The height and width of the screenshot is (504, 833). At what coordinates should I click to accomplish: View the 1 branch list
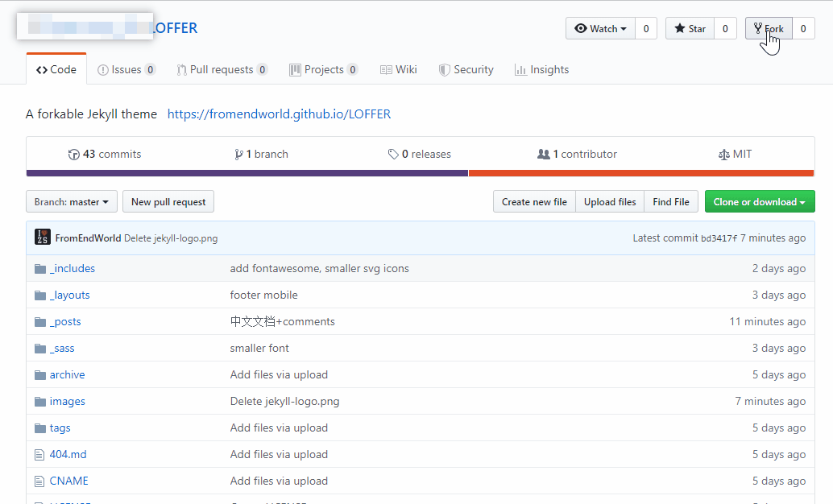coord(261,154)
